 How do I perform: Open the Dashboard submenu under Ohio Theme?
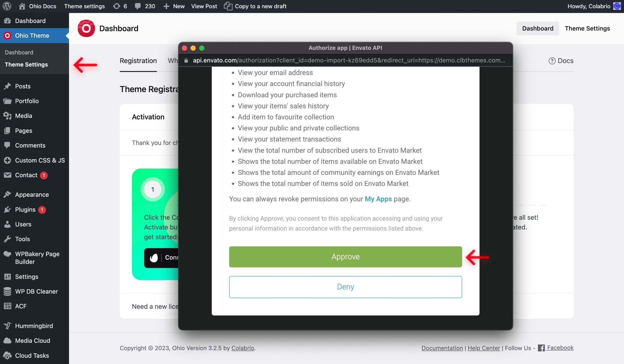(x=19, y=52)
